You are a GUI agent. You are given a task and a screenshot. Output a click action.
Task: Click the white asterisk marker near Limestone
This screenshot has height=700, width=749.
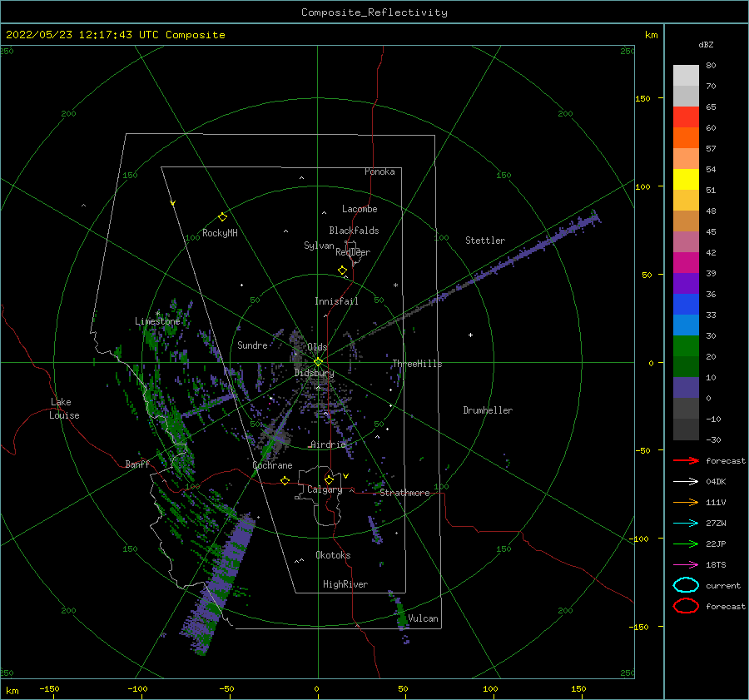(157, 314)
